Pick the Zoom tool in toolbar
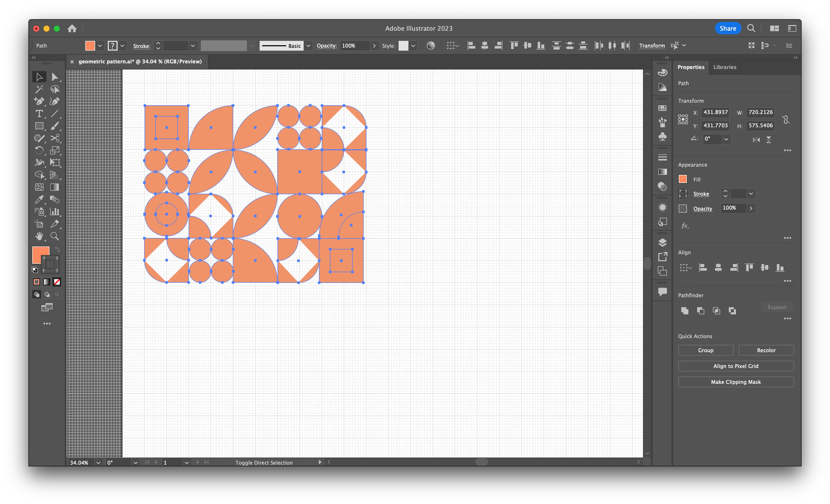This screenshot has height=504, width=830. tap(55, 236)
